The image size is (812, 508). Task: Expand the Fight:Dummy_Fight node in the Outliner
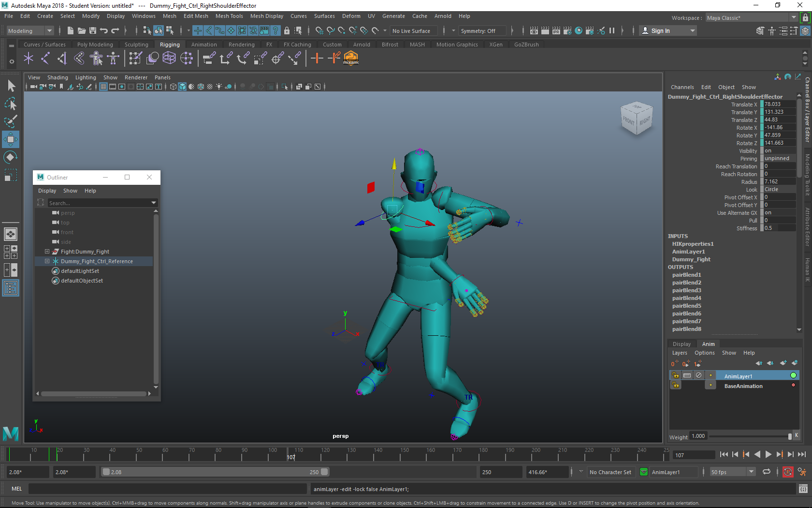point(47,252)
